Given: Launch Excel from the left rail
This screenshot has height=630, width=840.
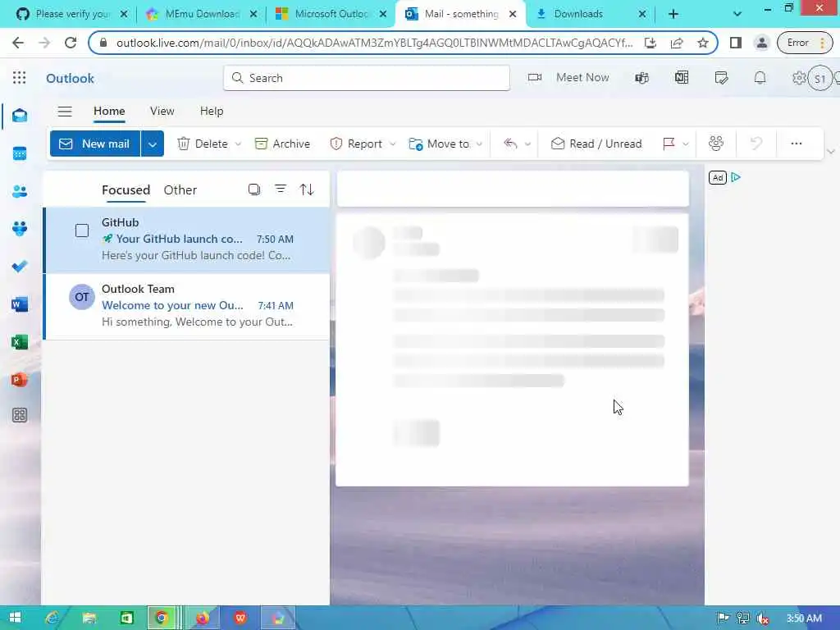Looking at the screenshot, I should (20, 342).
